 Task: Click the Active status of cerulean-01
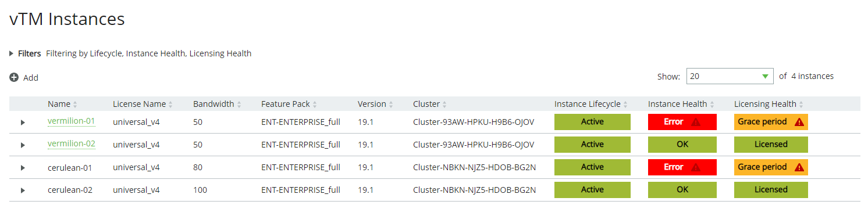(x=592, y=167)
